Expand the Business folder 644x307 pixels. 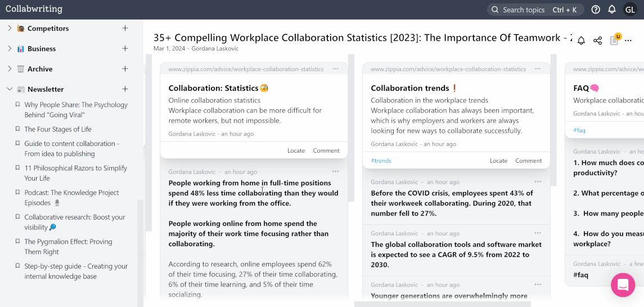[10, 48]
